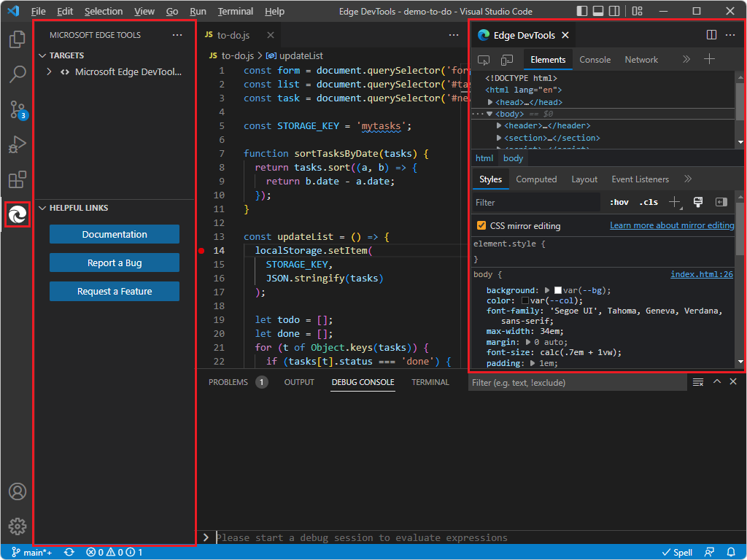Select the Search icon in the activity bar
Viewport: 747px width, 560px height.
pos(17,74)
